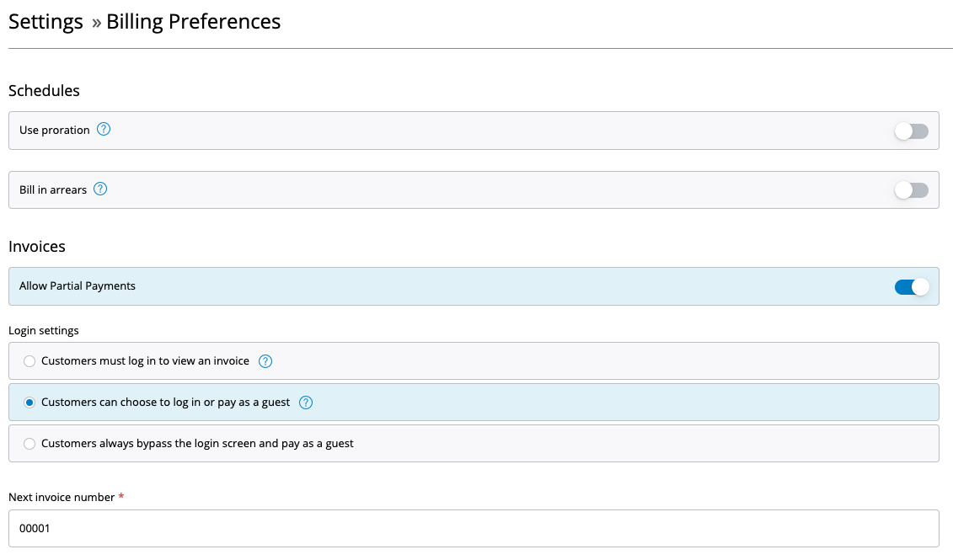
Task: Enable the Use proration setting
Action: coord(911,131)
